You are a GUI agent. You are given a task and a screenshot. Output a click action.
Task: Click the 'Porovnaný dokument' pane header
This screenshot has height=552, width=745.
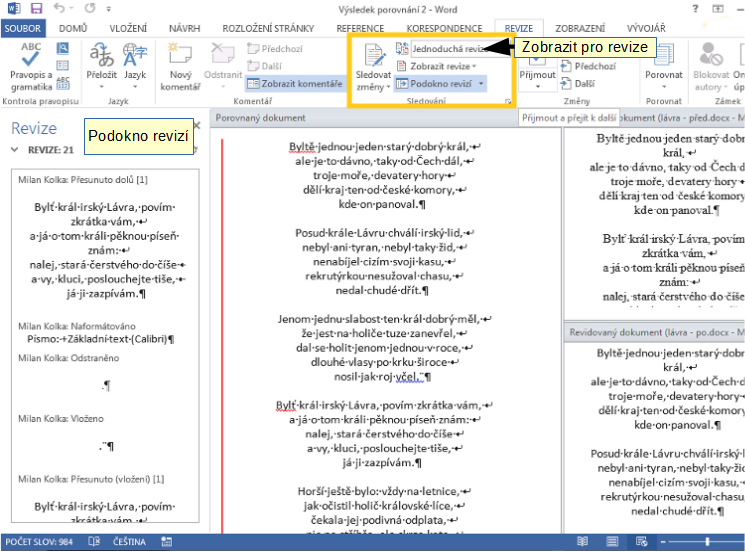pos(261,118)
